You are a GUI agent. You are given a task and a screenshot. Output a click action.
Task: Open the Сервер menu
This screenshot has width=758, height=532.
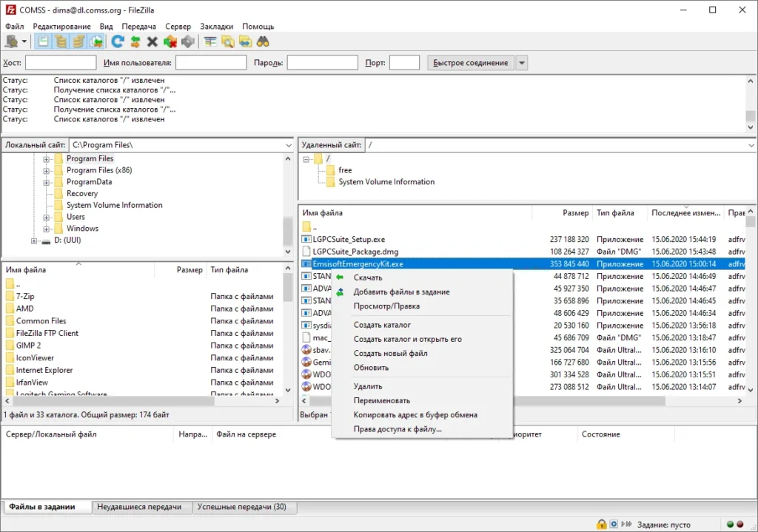click(178, 26)
